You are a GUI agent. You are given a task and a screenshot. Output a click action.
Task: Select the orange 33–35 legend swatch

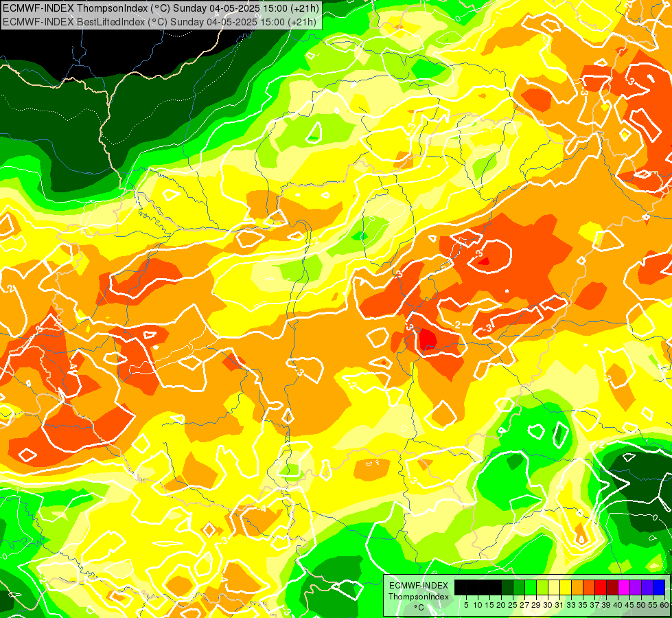pyautogui.click(x=577, y=588)
